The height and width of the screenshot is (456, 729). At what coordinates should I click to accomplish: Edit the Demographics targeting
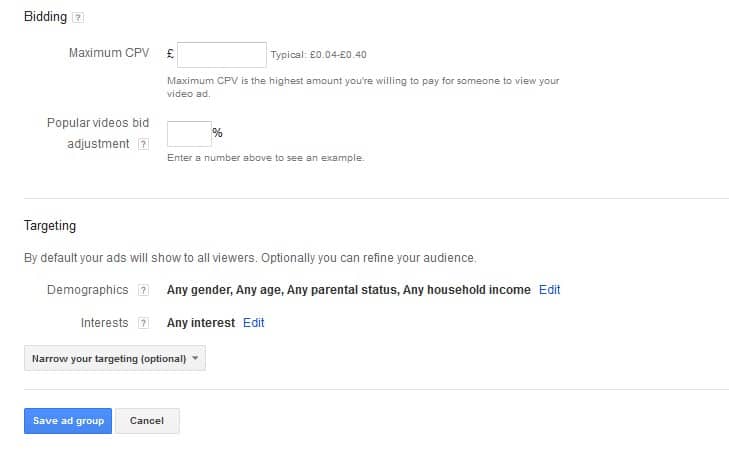click(x=550, y=290)
